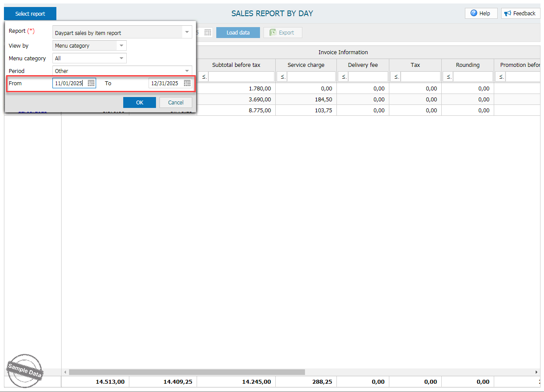The height and width of the screenshot is (392, 544).
Task: Click the Select report tab
Action: (x=30, y=14)
